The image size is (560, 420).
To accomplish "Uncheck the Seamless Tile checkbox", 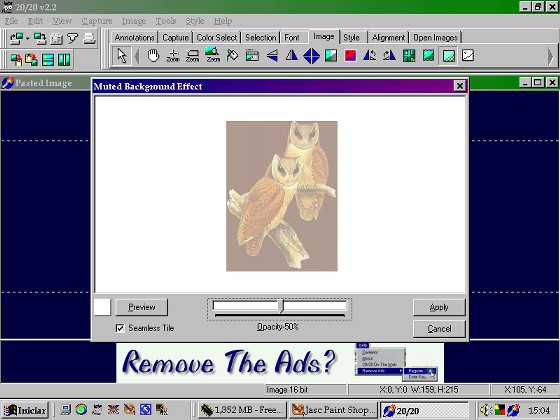I will pyautogui.click(x=120, y=328).
